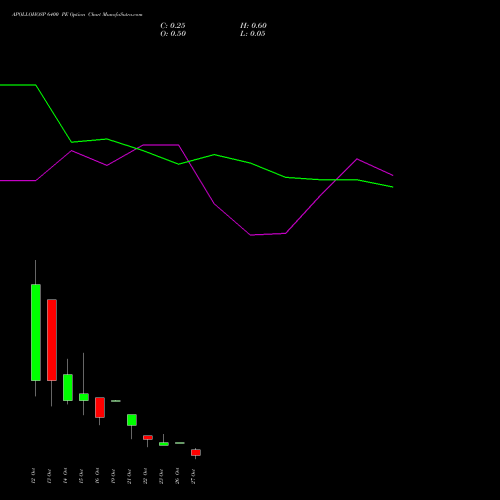The image size is (500, 500).
Task: Select the 14 Oct date label
Action: click(65, 476)
